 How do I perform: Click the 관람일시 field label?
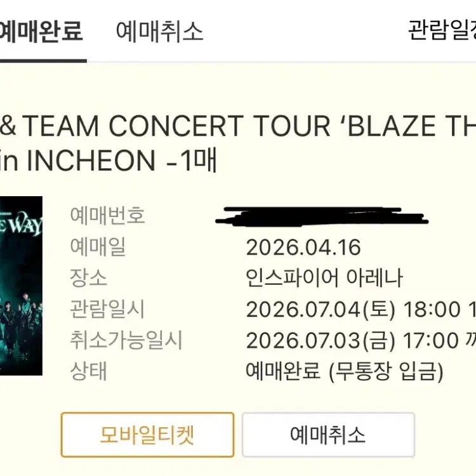pyautogui.click(x=107, y=309)
